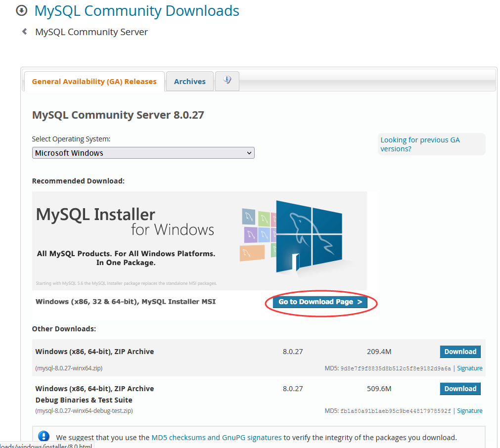The width and height of the screenshot is (500, 448).
Task: Switch to the Archives tab
Action: [x=190, y=82]
